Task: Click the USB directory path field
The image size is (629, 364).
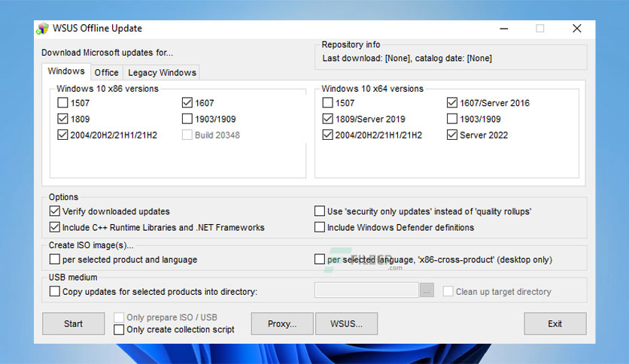Action: [x=366, y=290]
